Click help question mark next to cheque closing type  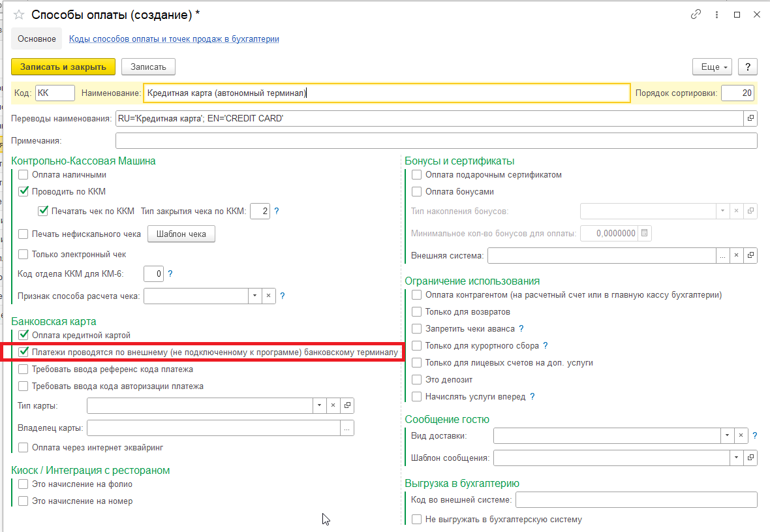tap(276, 211)
